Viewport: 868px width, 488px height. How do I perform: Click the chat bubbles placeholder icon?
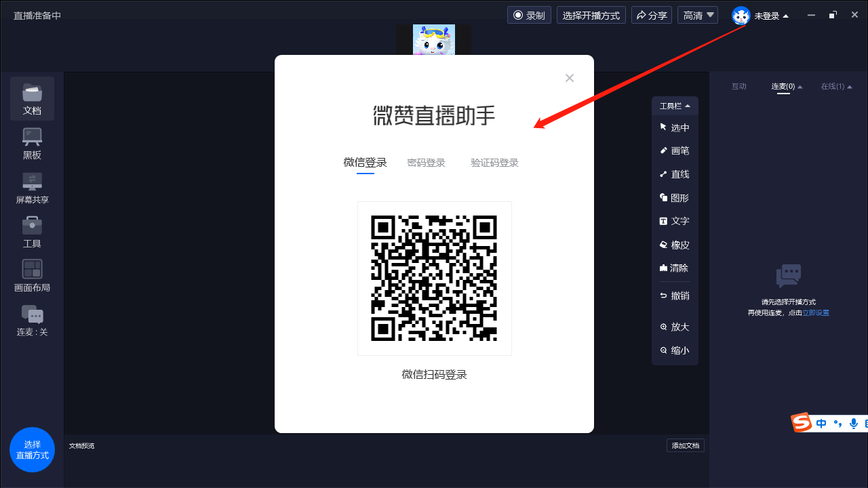(789, 277)
